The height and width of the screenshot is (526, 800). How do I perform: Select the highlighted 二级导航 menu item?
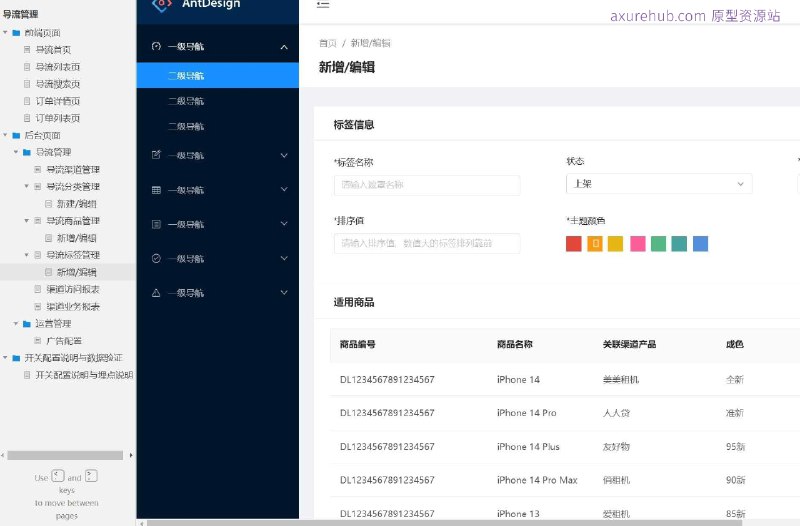pos(218,76)
